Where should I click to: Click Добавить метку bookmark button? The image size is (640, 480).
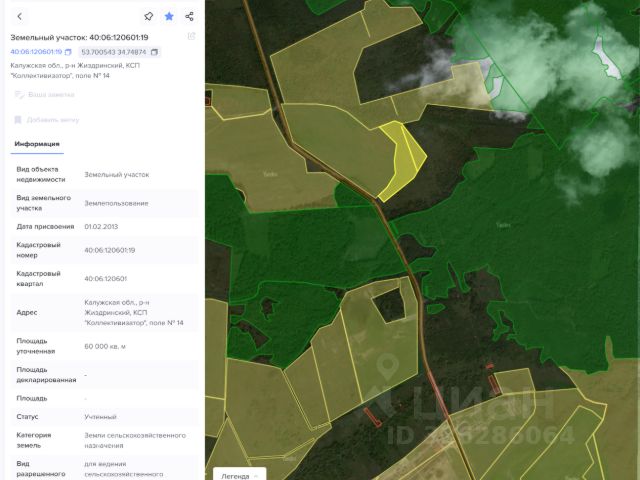pos(47,120)
